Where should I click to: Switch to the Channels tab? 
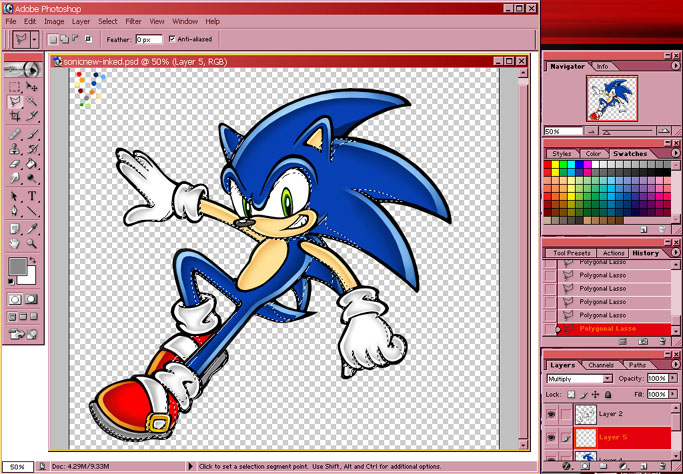click(601, 365)
